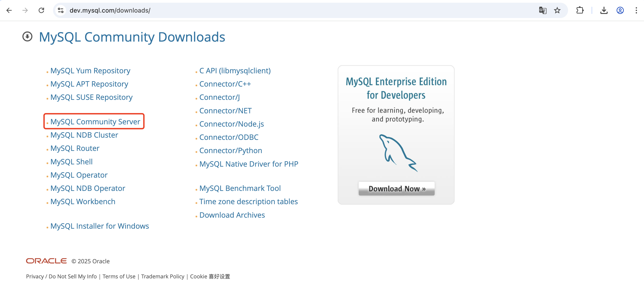Open the Connector/J link
Image resolution: width=644 pixels, height=304 pixels.
220,97
